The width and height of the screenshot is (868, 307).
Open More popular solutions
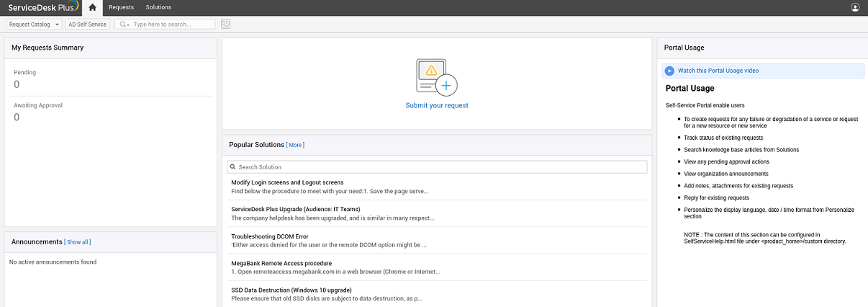click(x=295, y=145)
